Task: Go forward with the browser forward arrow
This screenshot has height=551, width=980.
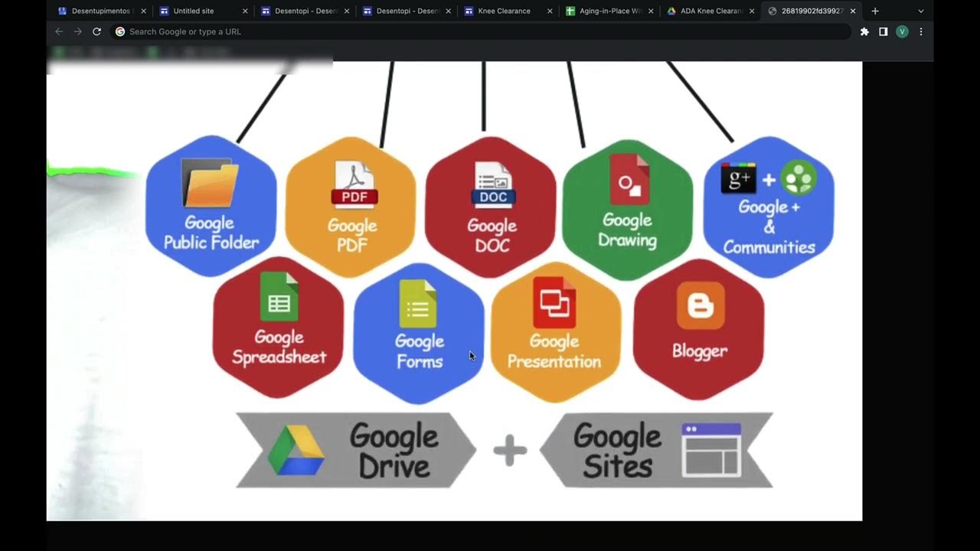Action: [x=77, y=31]
